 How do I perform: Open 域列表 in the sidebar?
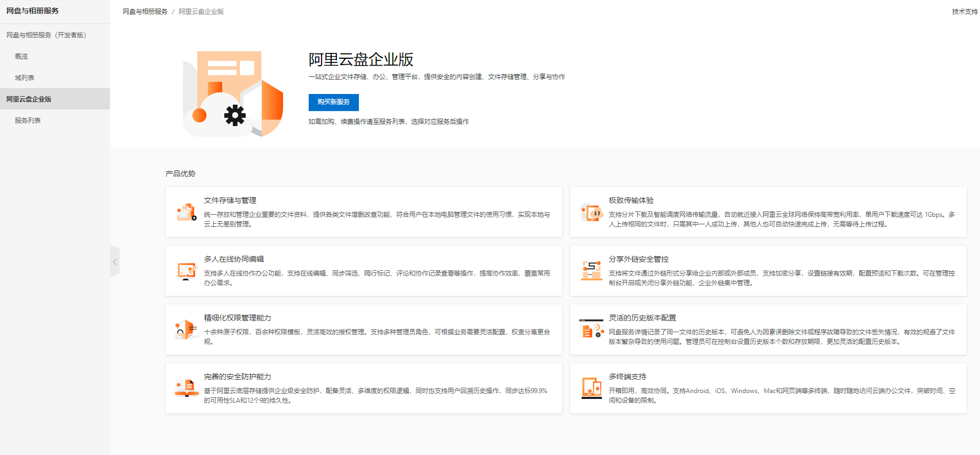(x=25, y=77)
